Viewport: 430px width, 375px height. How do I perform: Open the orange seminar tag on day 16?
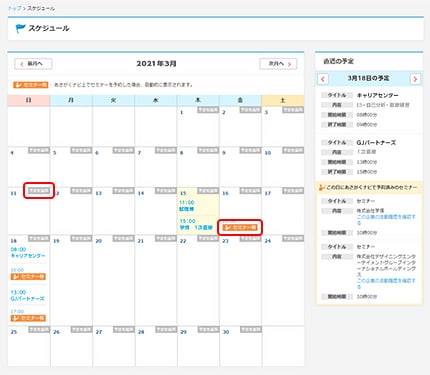tap(240, 227)
